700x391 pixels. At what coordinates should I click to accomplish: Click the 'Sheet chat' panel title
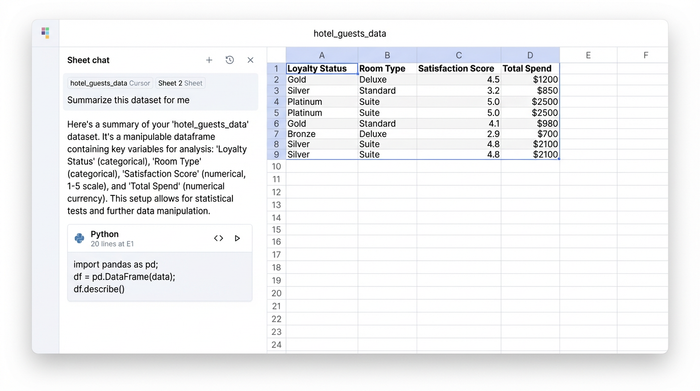tap(88, 60)
